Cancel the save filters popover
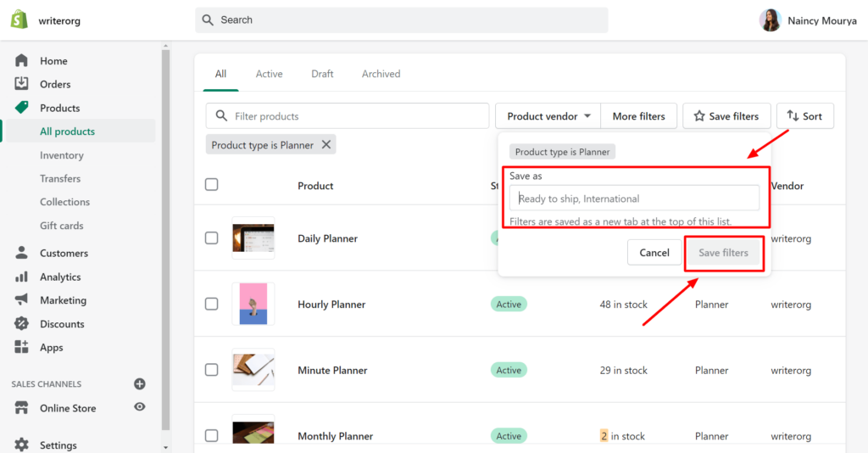This screenshot has height=453, width=868. (654, 253)
